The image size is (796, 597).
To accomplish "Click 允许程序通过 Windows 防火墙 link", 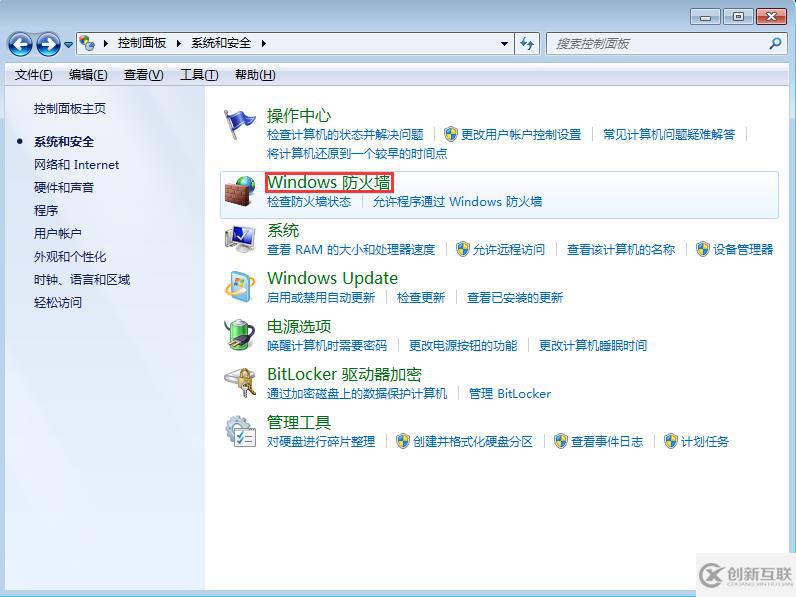I will pyautogui.click(x=457, y=202).
